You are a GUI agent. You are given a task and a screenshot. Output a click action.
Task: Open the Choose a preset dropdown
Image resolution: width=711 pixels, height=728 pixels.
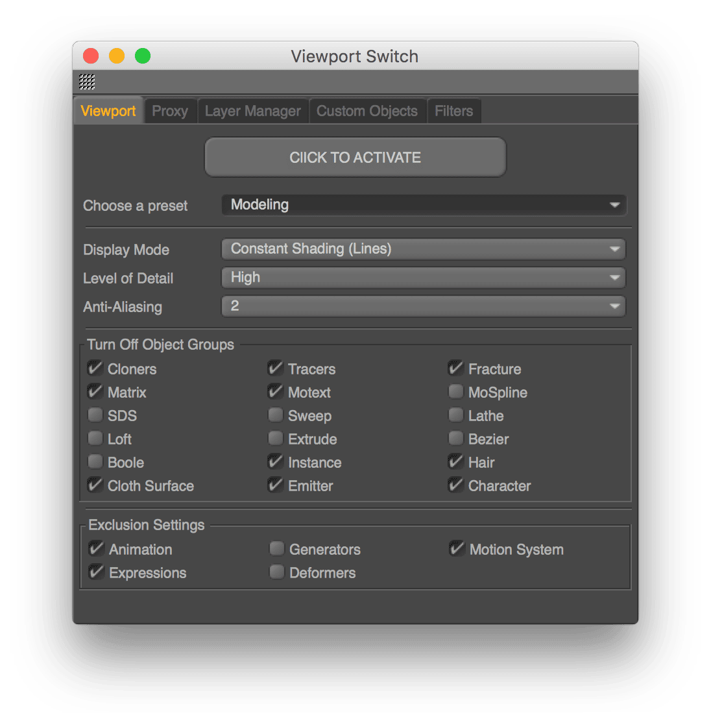pos(424,205)
